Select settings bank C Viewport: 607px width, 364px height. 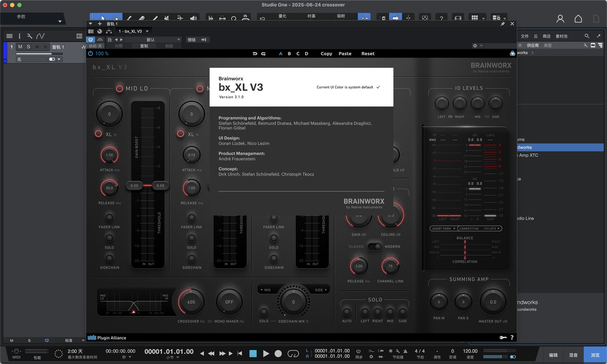click(x=298, y=54)
